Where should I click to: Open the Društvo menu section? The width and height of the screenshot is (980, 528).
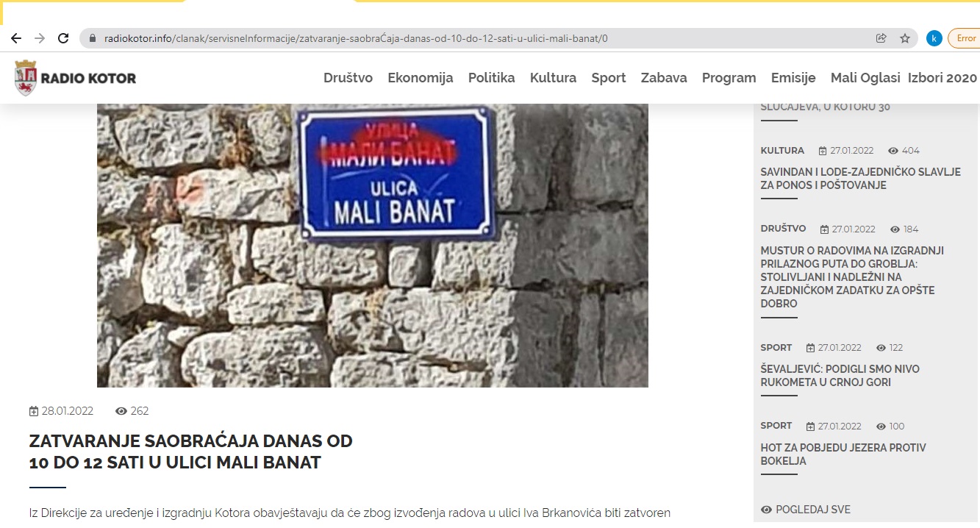[348, 78]
